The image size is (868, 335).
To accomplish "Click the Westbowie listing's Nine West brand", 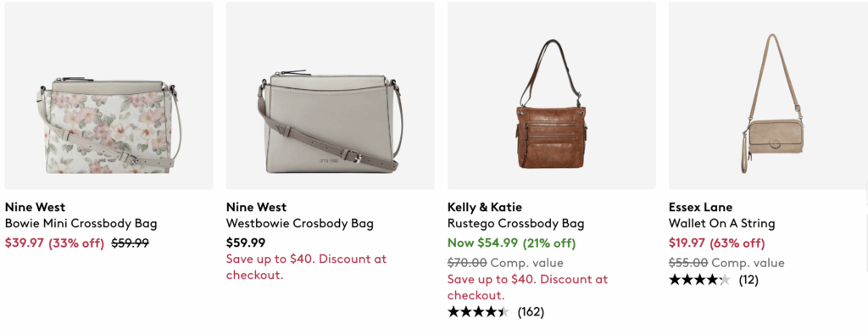I will [256, 207].
